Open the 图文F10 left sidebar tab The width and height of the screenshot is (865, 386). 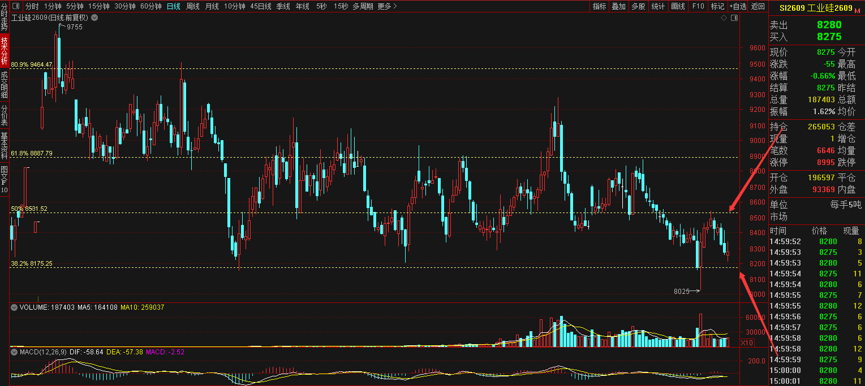[x=4, y=179]
